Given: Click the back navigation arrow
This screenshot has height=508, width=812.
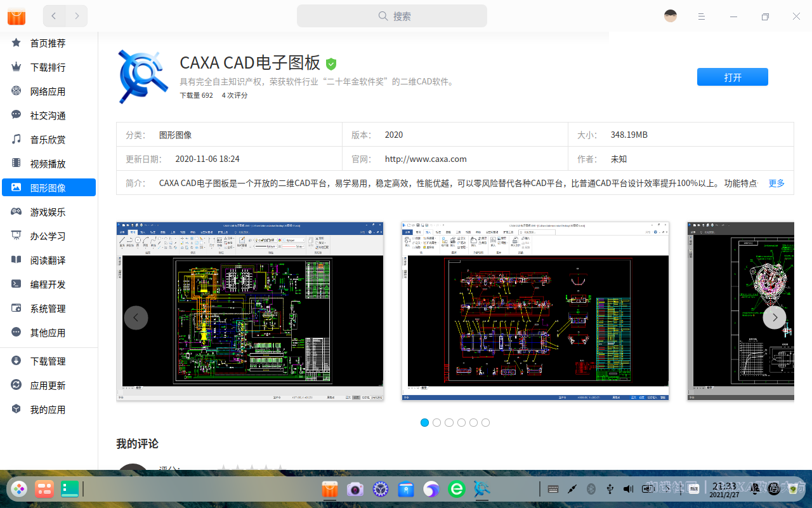Looking at the screenshot, I should click(x=55, y=16).
